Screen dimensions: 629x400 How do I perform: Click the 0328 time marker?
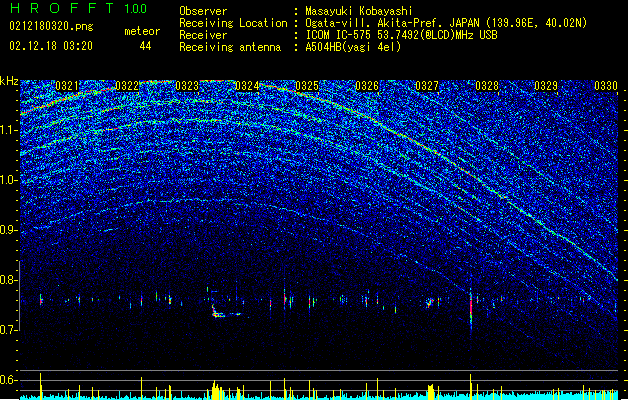click(x=487, y=86)
